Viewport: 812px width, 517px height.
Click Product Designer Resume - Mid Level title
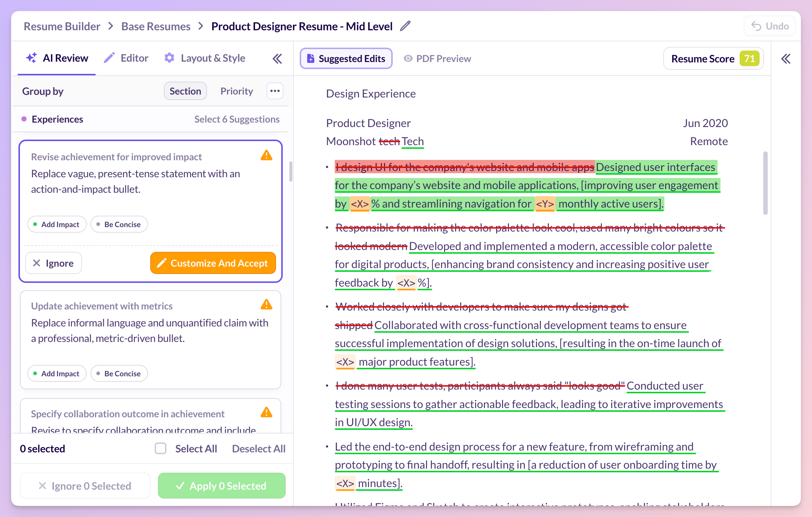point(302,26)
